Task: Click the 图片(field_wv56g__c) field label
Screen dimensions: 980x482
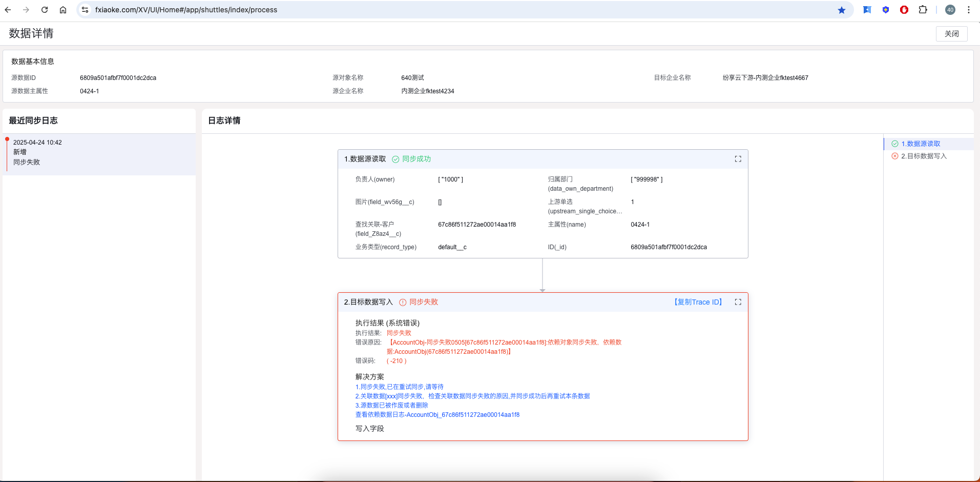Action: click(x=385, y=202)
